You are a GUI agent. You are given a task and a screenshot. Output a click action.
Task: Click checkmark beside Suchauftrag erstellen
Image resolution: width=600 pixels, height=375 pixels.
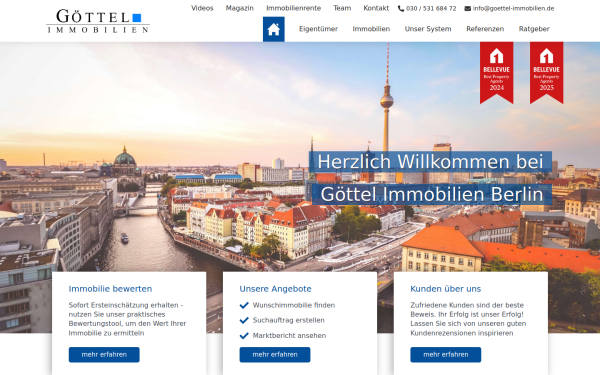point(244,320)
